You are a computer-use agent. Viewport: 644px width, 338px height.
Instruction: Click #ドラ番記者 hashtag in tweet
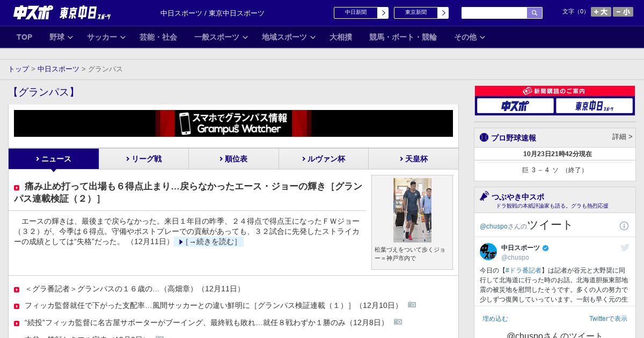(x=523, y=270)
